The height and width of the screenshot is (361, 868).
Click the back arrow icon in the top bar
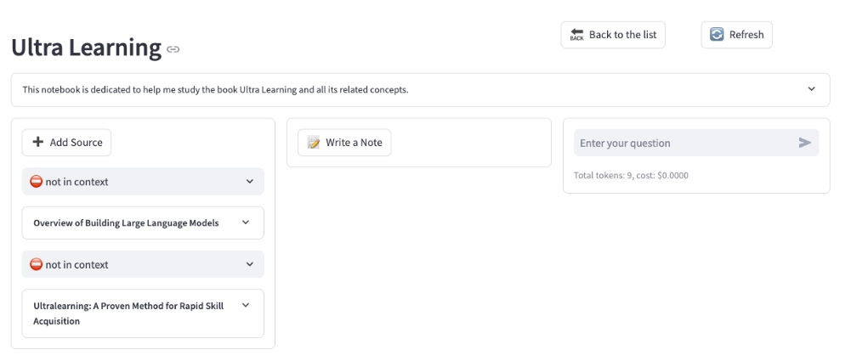tap(577, 35)
